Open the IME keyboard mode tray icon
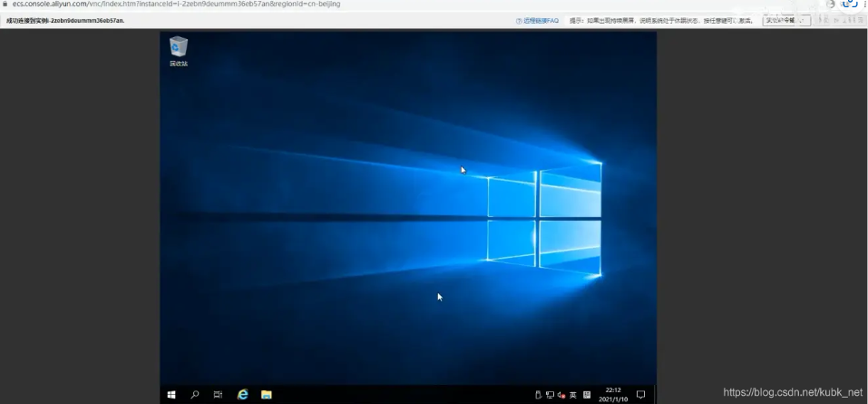 pos(587,395)
